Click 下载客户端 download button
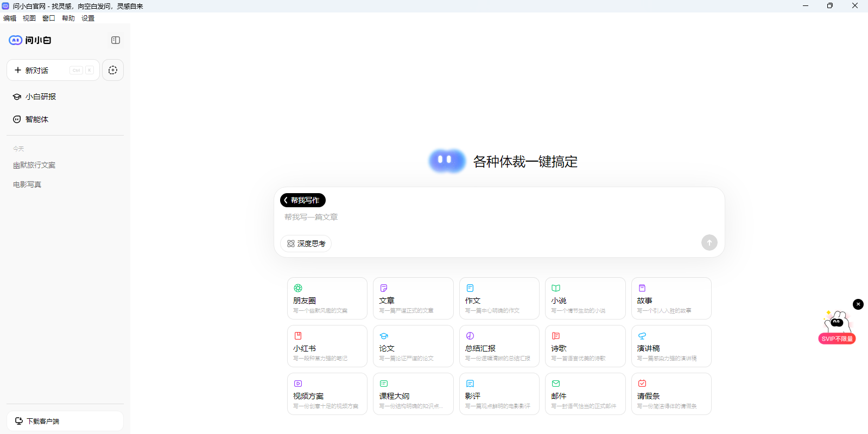Viewport: 868px width, 434px height. pyautogui.click(x=65, y=421)
